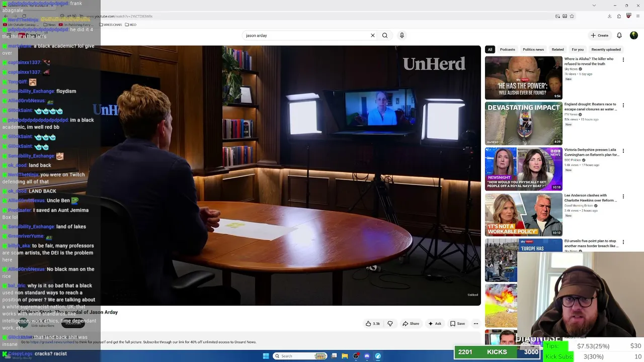Click the YouTube search magnifier button
644x362 pixels.
(x=385, y=35)
